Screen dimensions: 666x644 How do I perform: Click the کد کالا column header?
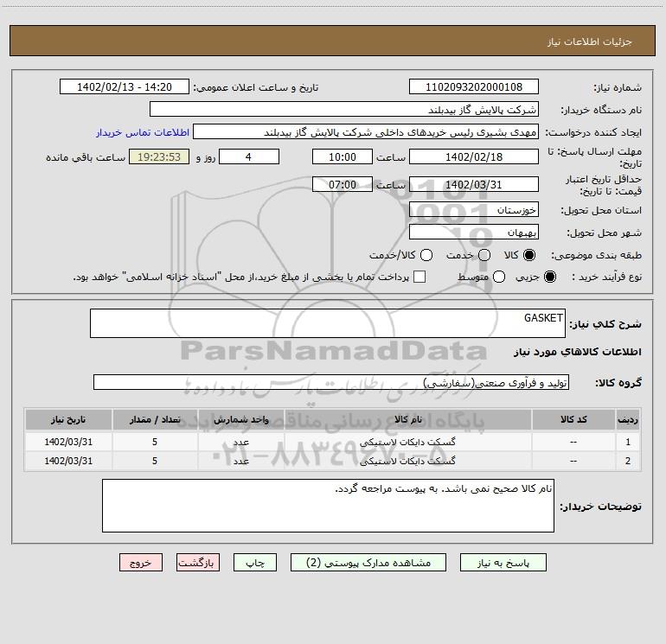click(x=573, y=420)
